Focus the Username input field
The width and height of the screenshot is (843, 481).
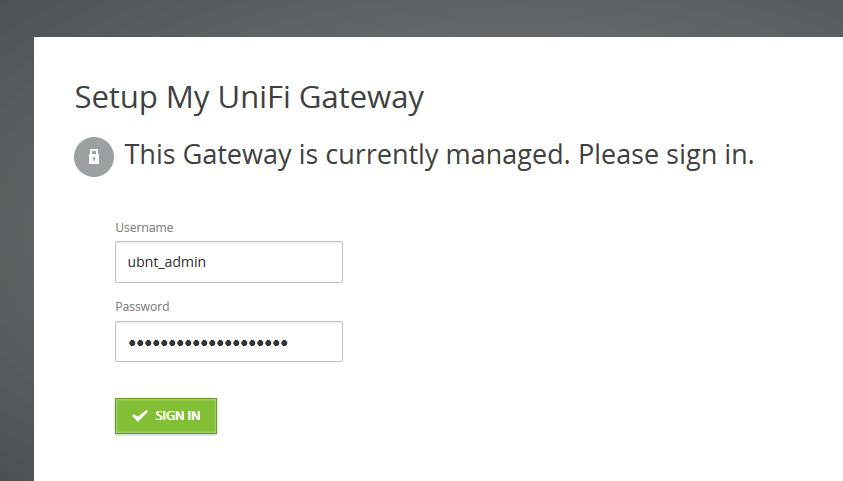pos(229,262)
